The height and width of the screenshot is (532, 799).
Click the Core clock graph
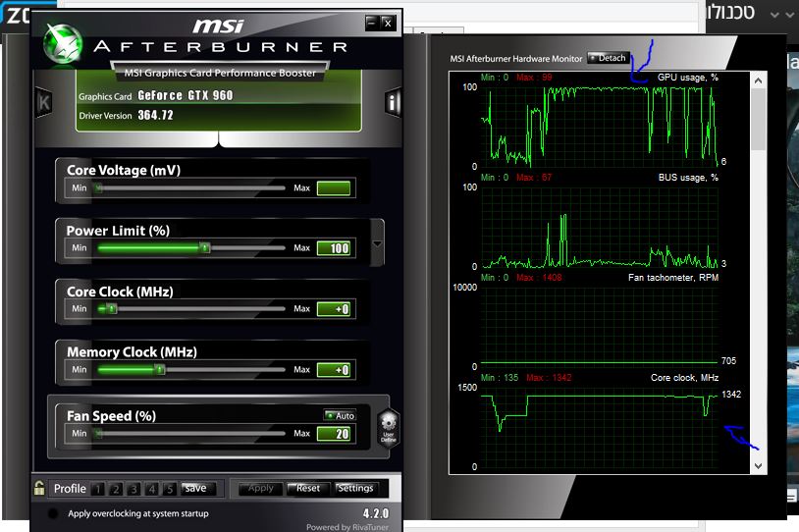[x=599, y=427]
